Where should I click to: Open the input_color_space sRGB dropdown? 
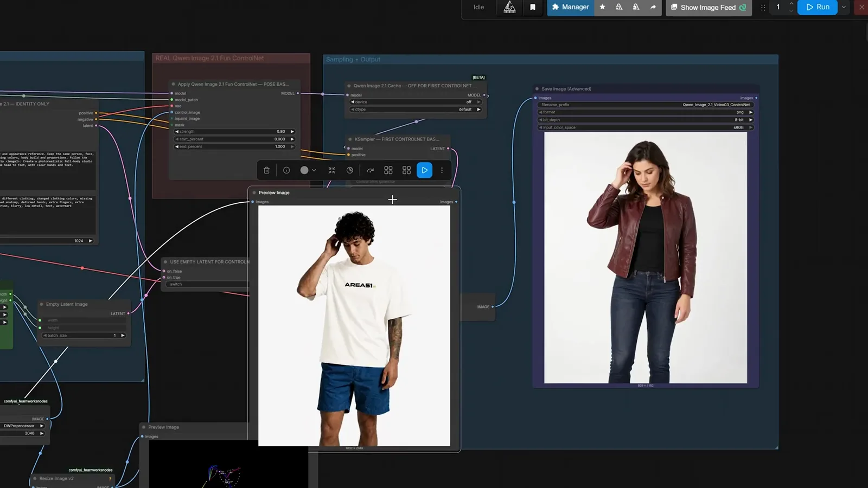coord(646,127)
